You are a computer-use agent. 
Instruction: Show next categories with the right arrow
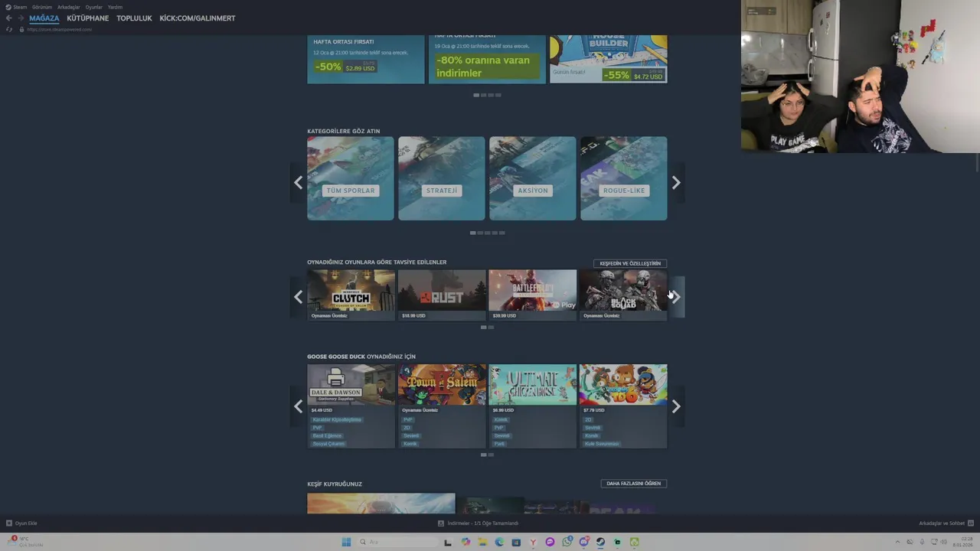(676, 182)
